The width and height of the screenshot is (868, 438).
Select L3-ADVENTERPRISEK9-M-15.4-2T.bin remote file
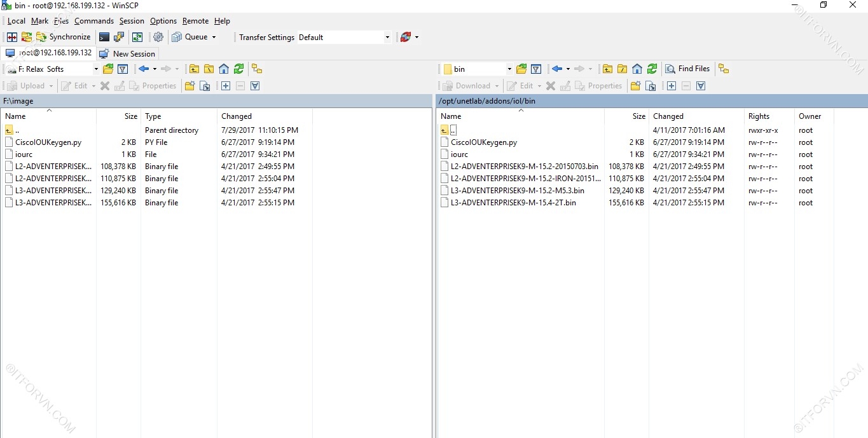(513, 203)
